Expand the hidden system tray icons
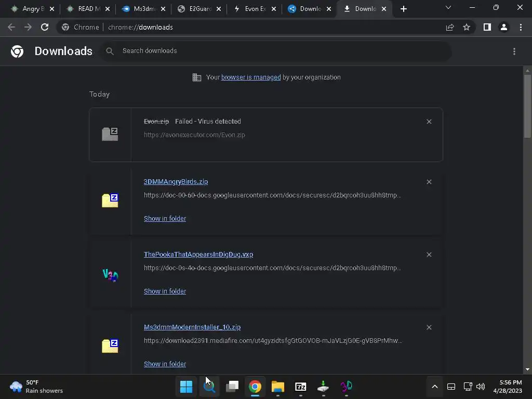Screen dimensions: 532x399 [435, 387]
